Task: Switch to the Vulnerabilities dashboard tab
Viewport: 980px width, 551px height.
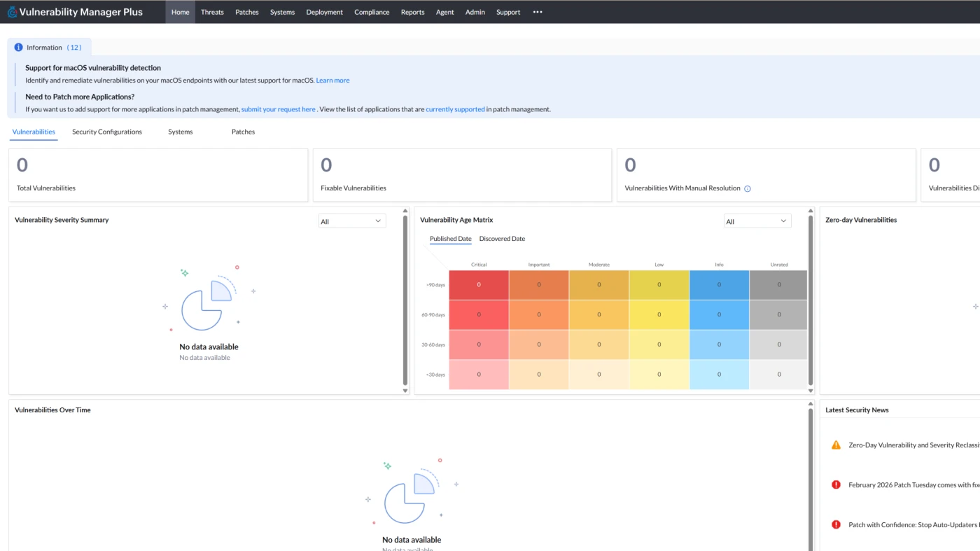Action: pyautogui.click(x=34, y=132)
